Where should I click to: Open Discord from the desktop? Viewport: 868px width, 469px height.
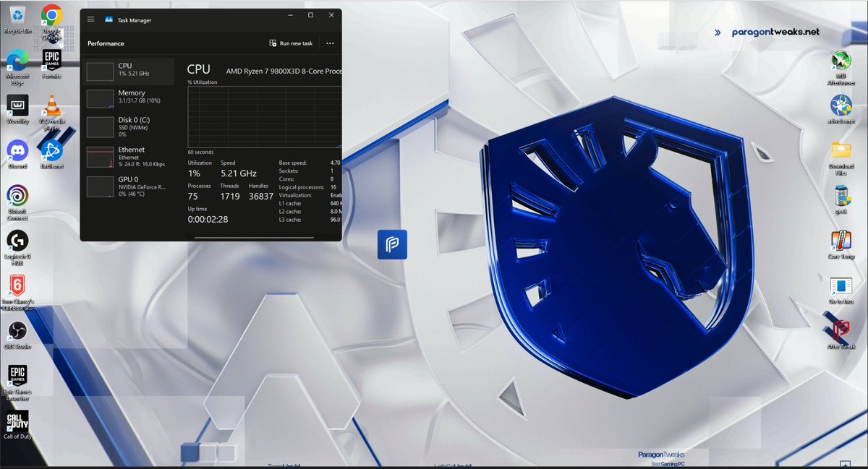pyautogui.click(x=17, y=155)
